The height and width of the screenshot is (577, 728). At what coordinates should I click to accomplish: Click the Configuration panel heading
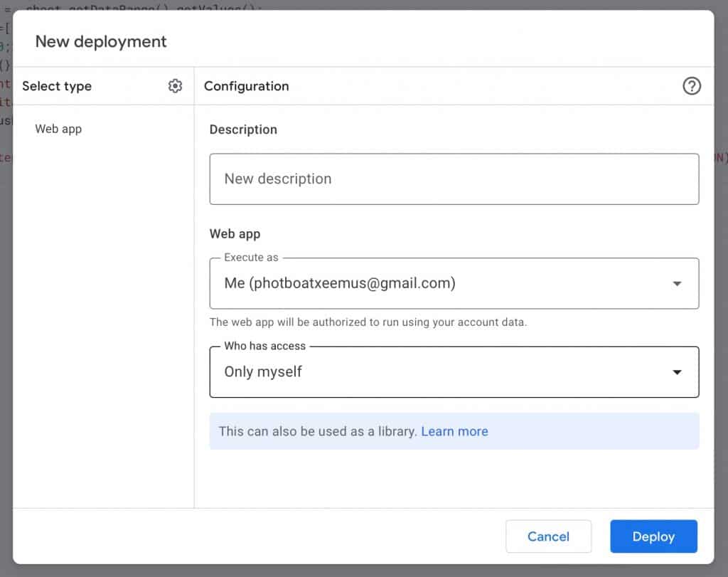[x=246, y=86]
